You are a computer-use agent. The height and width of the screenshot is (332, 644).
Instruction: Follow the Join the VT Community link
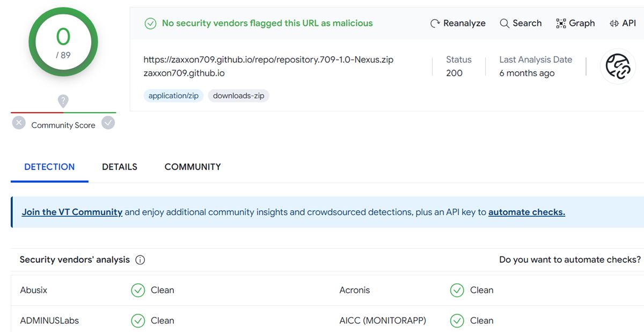pyautogui.click(x=72, y=212)
